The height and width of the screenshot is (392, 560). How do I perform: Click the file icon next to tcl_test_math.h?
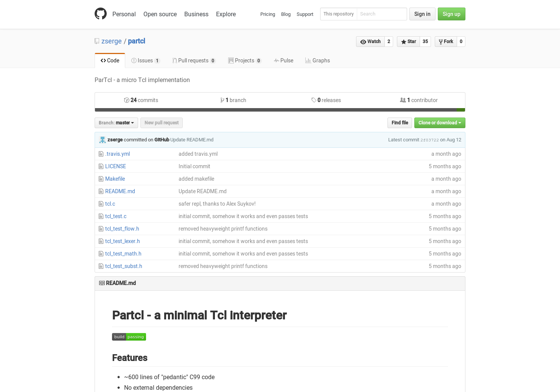click(101, 254)
